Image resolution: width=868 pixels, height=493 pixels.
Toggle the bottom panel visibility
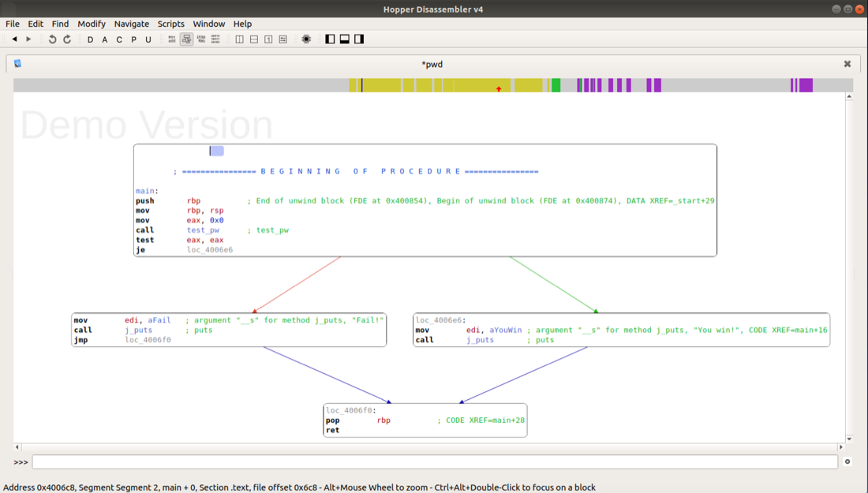[344, 39]
